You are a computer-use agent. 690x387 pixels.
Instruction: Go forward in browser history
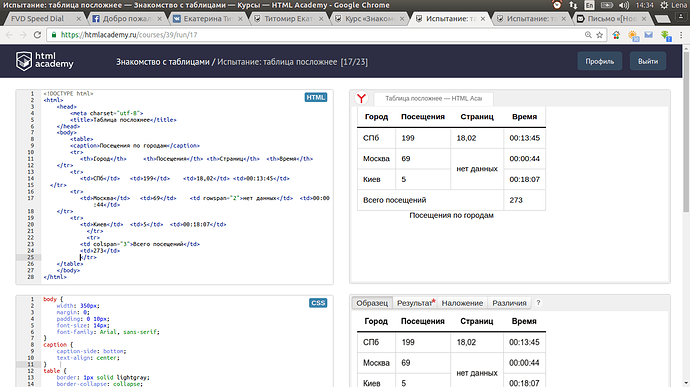23,35
